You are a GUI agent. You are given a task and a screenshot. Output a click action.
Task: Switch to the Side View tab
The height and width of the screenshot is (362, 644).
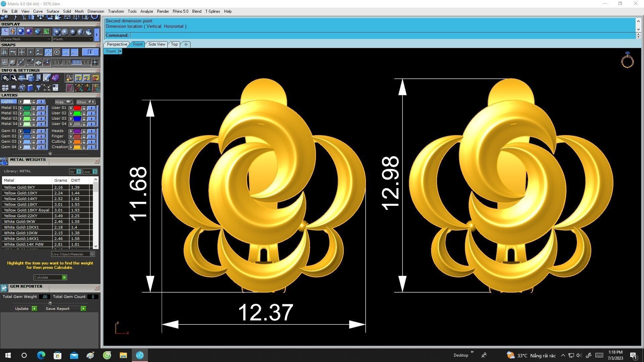click(157, 44)
